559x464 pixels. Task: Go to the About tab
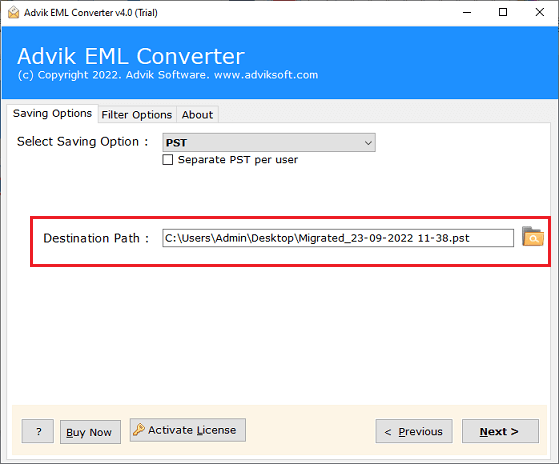point(197,115)
